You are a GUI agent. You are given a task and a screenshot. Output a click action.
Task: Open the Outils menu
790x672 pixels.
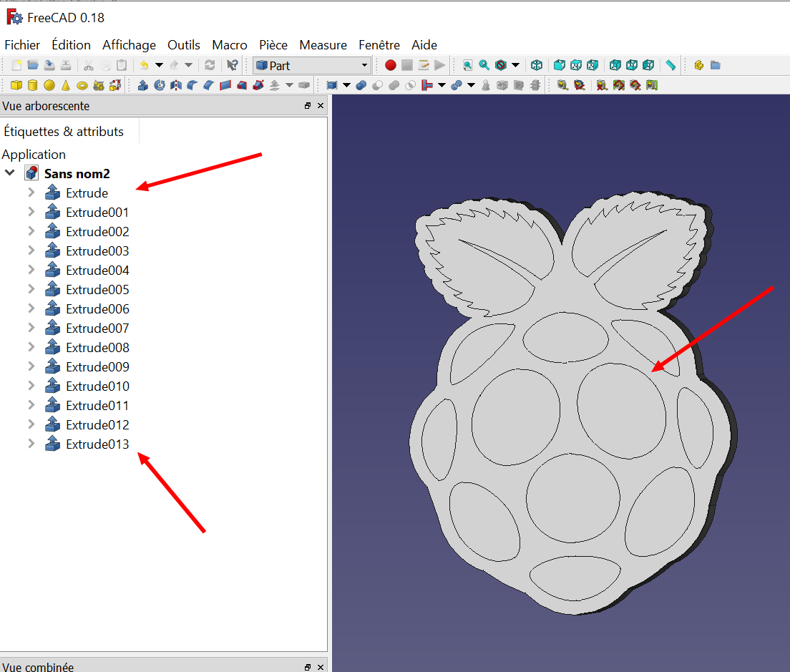(x=184, y=45)
